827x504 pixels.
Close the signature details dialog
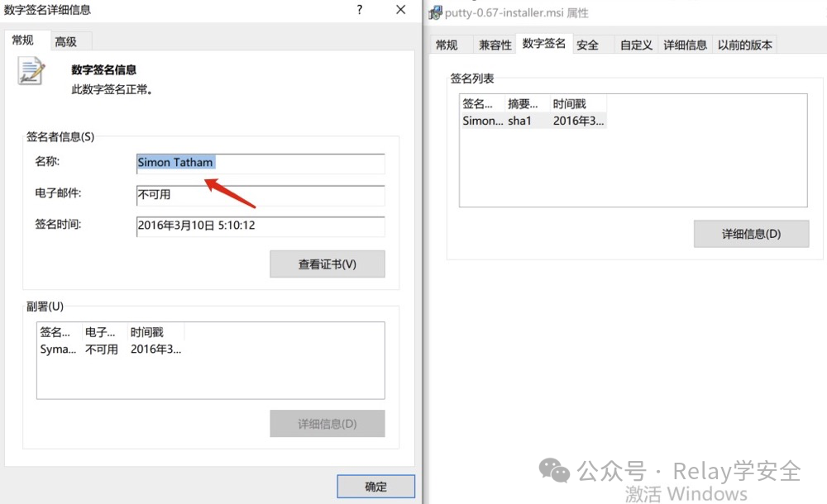coord(401,9)
